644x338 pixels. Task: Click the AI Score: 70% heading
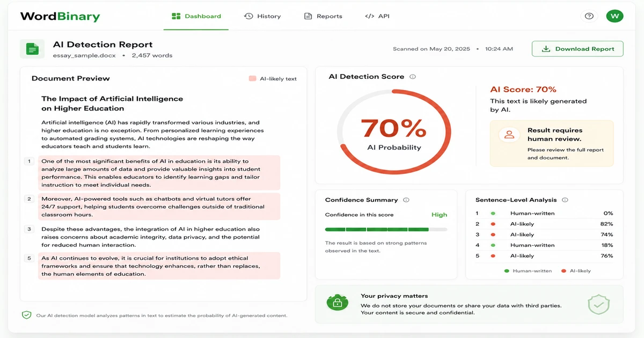[523, 90]
